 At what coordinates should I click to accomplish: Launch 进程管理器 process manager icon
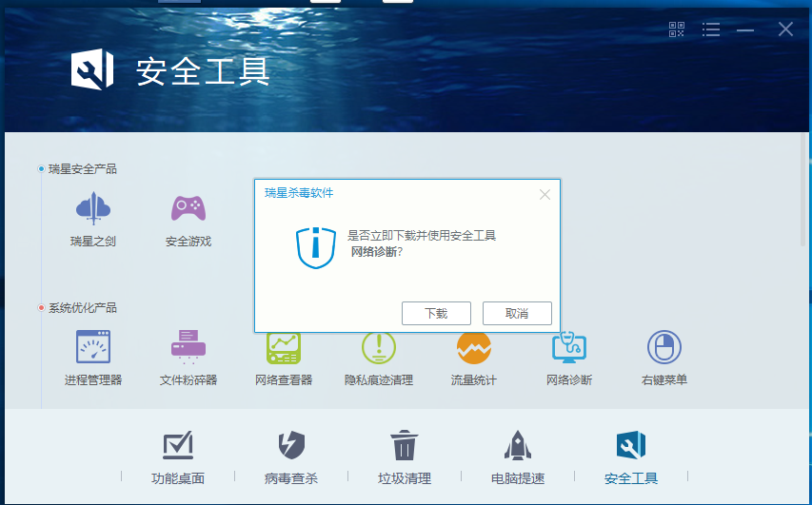pyautogui.click(x=93, y=347)
